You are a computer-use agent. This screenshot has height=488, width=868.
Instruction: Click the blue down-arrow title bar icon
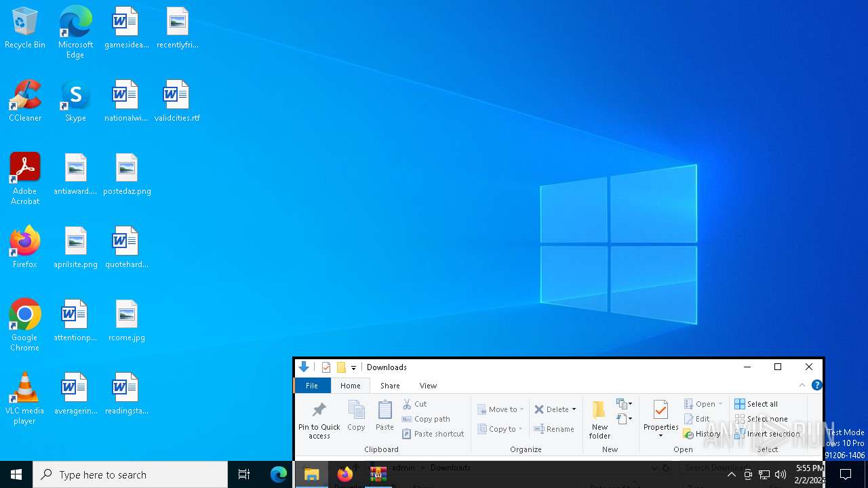(304, 367)
